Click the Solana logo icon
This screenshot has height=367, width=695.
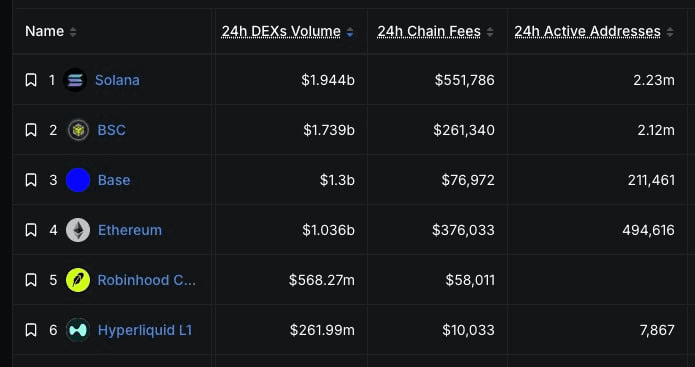[x=75, y=80]
